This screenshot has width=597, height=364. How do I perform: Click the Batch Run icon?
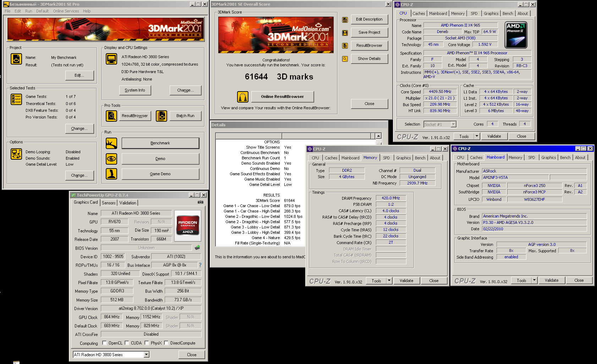click(161, 116)
